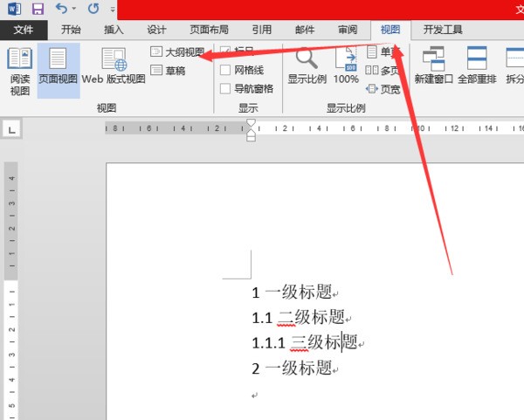Expand the undo history dropdown arrow
The image size is (524, 420).
[x=75, y=10]
